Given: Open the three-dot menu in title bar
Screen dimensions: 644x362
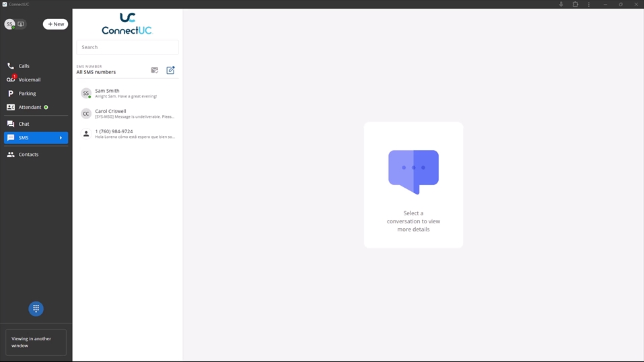Looking at the screenshot, I should click(x=589, y=5).
